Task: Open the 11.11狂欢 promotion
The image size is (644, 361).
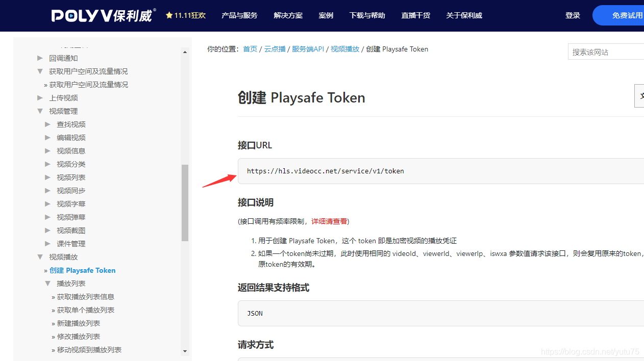Action: tap(189, 15)
